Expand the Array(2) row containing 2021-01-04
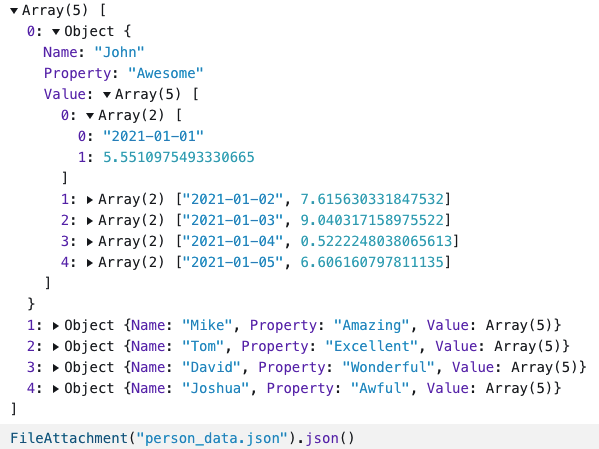The image size is (599, 449). (90, 242)
